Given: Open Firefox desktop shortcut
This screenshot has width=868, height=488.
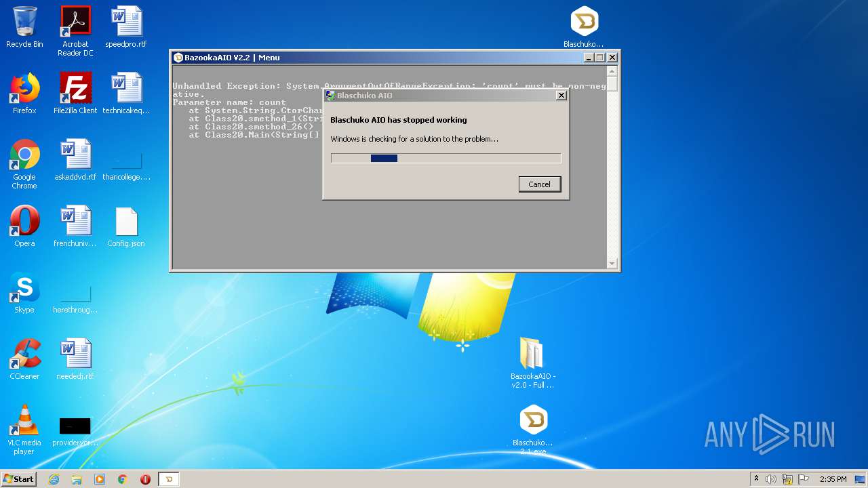Looking at the screenshot, I should (x=24, y=94).
